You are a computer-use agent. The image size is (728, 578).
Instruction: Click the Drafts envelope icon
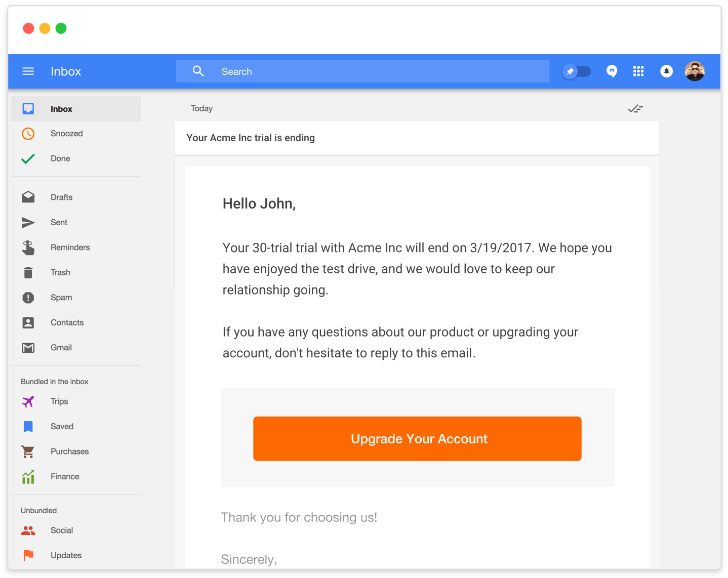[28, 197]
